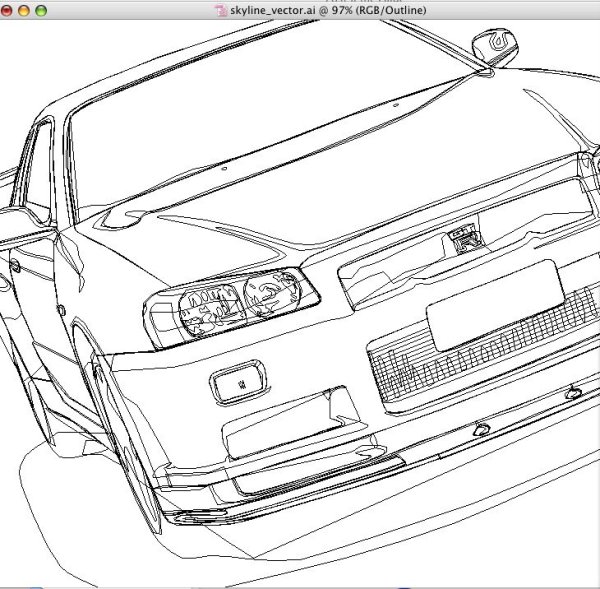Viewport: 600px width, 589px height.
Task: Click the skyline_vector.ai document icon in title bar
Action: [221, 10]
